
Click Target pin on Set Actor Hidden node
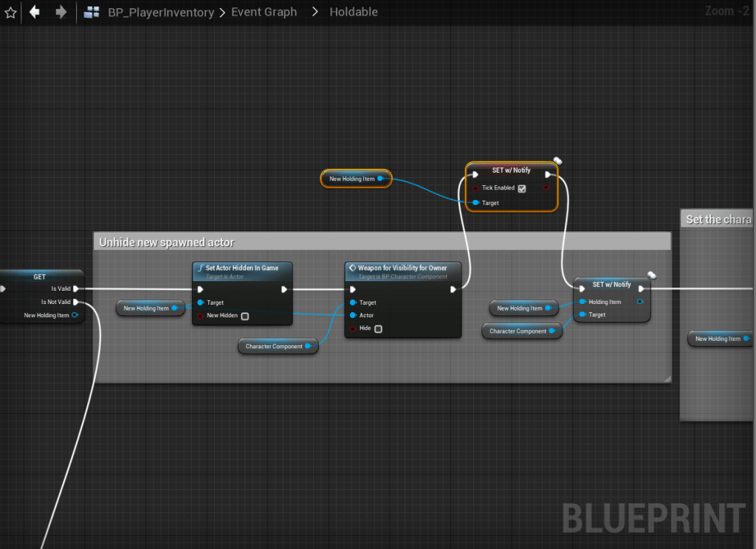(x=201, y=303)
